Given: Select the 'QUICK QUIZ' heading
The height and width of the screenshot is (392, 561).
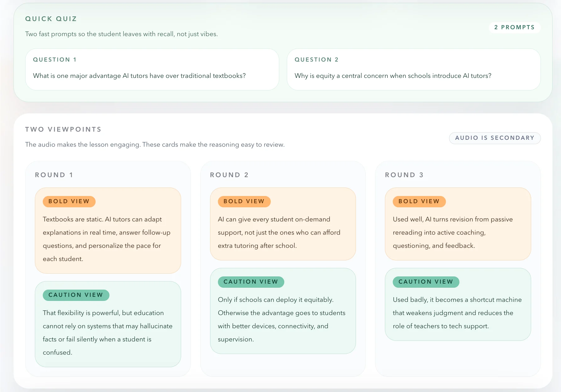Looking at the screenshot, I should pyautogui.click(x=51, y=19).
